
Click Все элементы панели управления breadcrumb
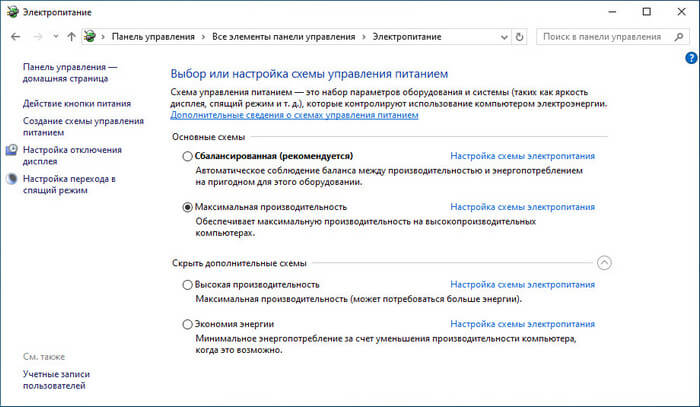pos(284,36)
